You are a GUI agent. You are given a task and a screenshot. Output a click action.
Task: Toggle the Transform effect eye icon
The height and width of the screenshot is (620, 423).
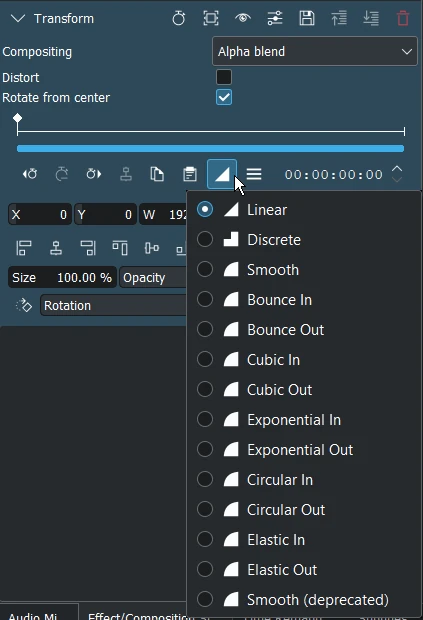pyautogui.click(x=243, y=18)
